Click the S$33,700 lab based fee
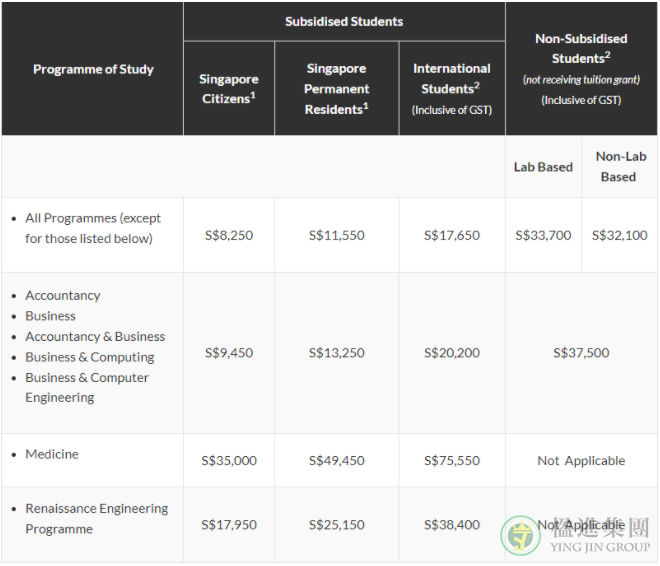Viewport: 660px width, 566px height. pos(543,235)
